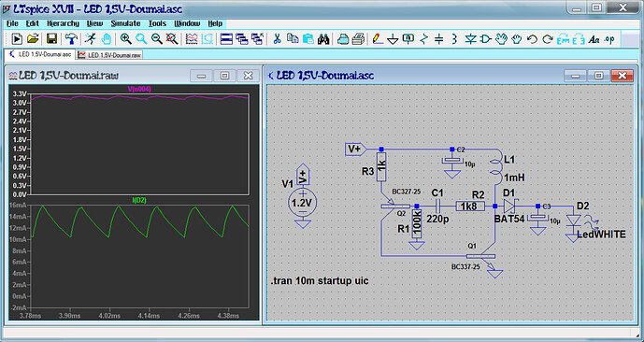Open the Window menu
The image size is (644, 342).
tap(187, 23)
